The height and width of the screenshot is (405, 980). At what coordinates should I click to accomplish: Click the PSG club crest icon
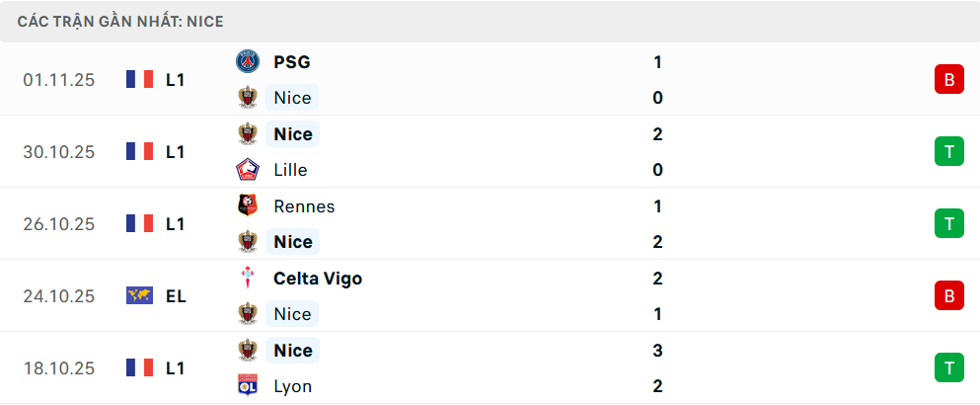pos(247,61)
